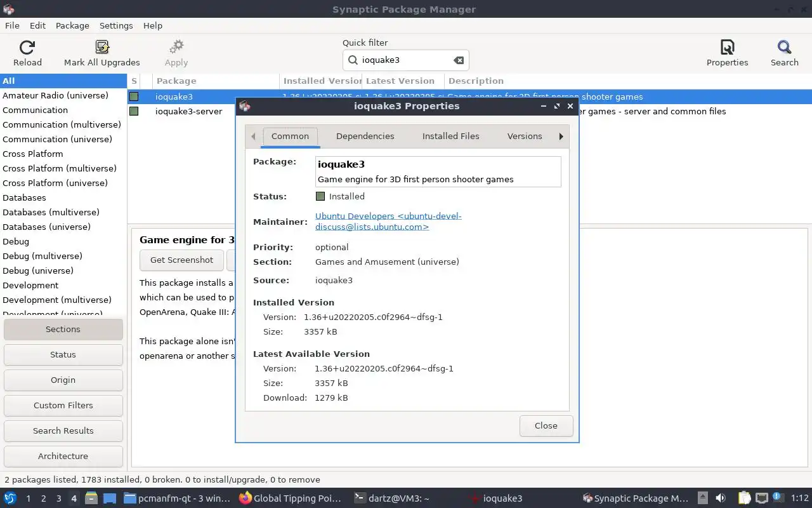Select Debug (multiverse) section
The width and height of the screenshot is (812, 508).
pyautogui.click(x=63, y=256)
